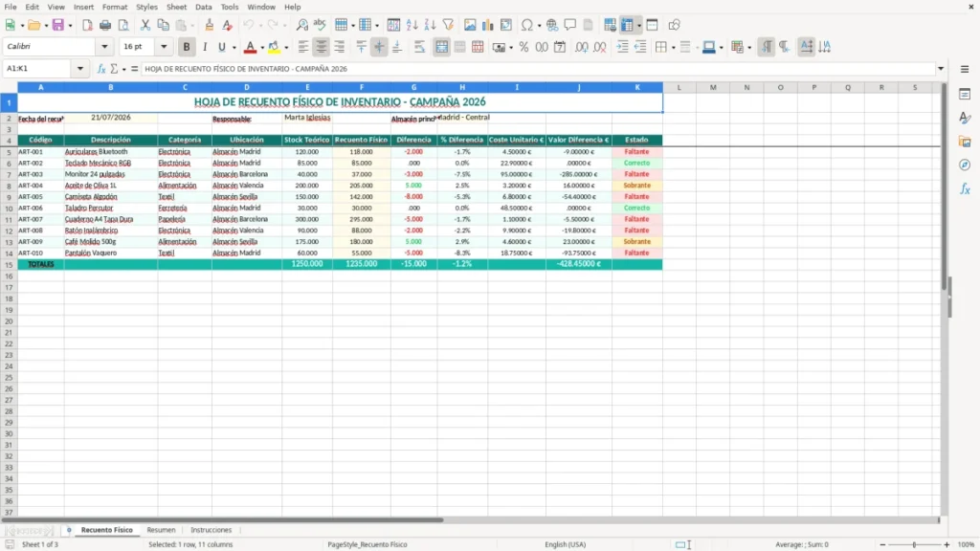Print the spreadsheet with the printer icon
The height and width of the screenshot is (551, 980).
[x=105, y=25]
